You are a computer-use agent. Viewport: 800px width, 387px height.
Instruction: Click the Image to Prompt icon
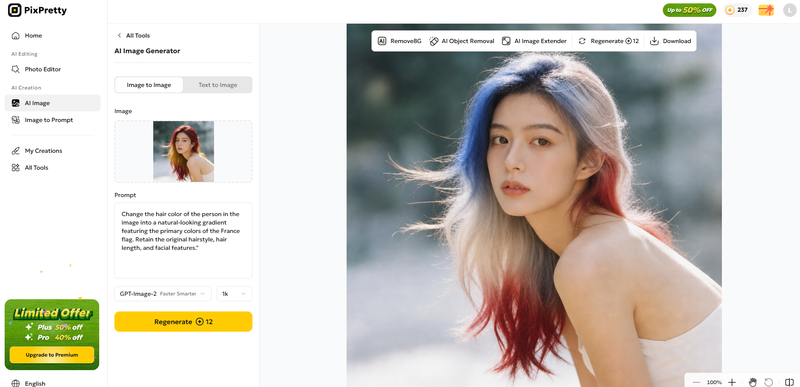(15, 120)
